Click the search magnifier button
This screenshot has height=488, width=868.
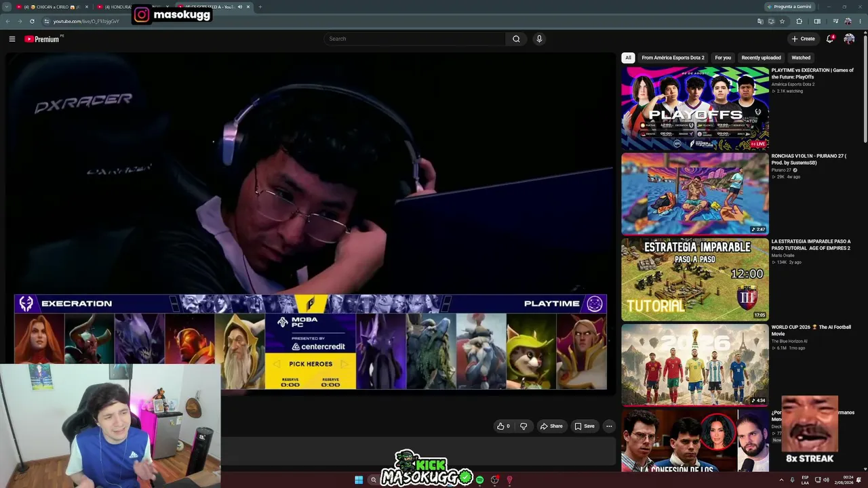(516, 39)
